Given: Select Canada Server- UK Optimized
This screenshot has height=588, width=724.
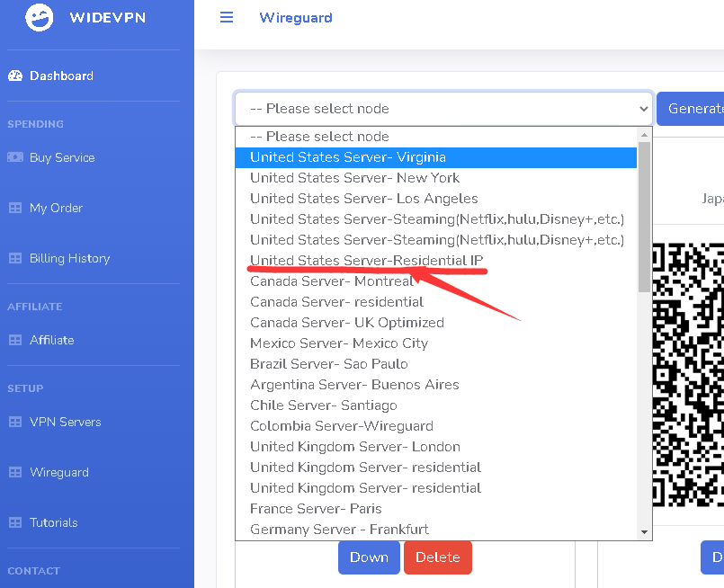Looking at the screenshot, I should [x=436, y=323].
